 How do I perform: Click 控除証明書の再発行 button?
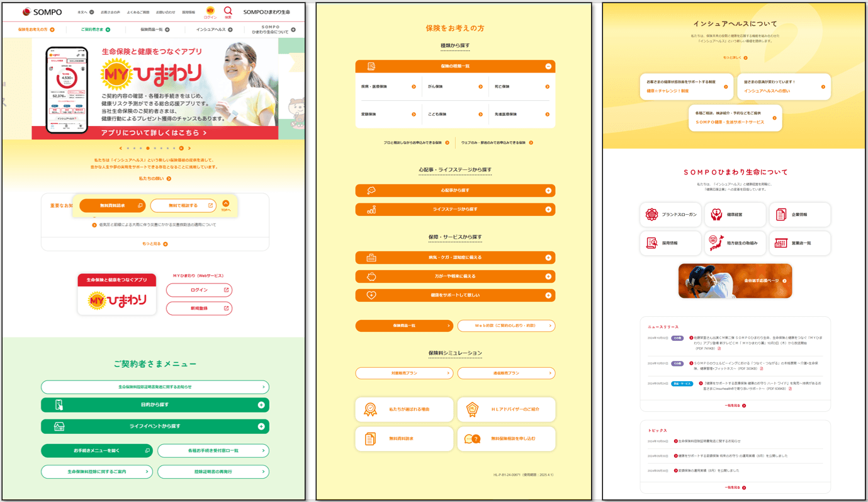213,472
